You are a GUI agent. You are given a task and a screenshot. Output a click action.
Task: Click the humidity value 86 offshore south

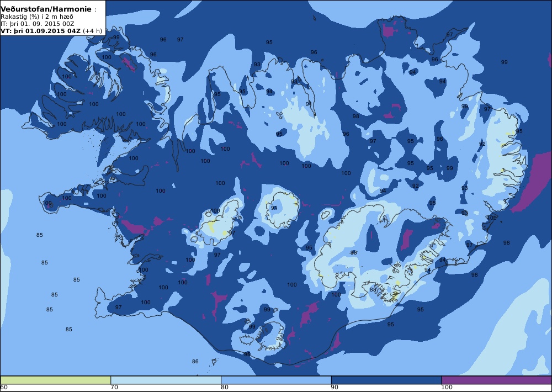coord(195,362)
